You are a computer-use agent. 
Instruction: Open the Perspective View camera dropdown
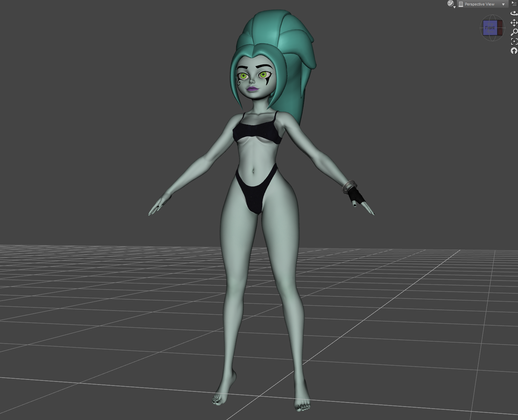coord(483,4)
